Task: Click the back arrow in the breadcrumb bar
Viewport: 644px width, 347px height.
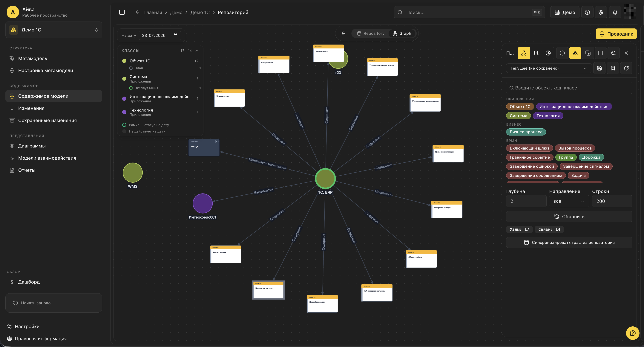Action: point(137,12)
